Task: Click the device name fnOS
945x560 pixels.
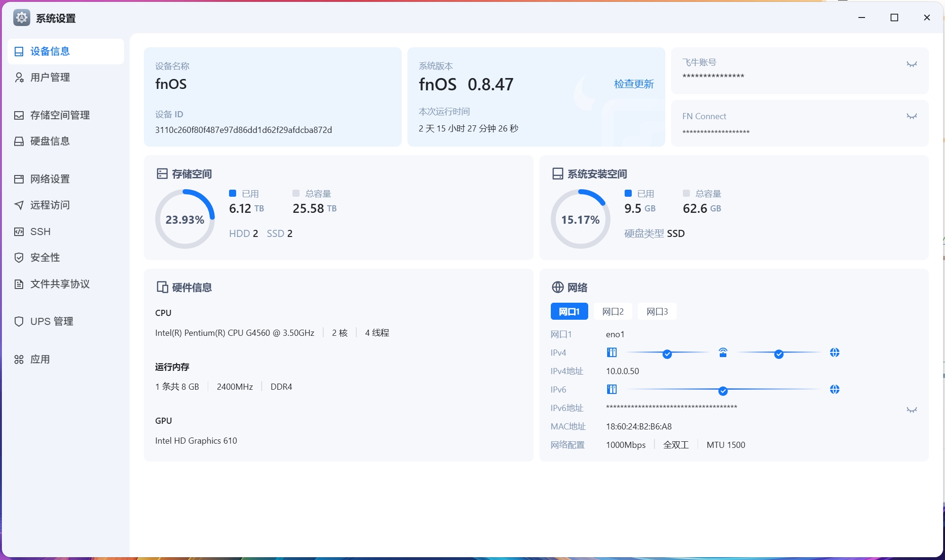Action: click(171, 84)
